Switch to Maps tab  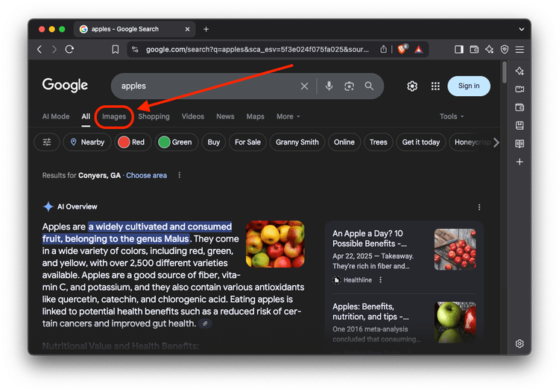[255, 116]
